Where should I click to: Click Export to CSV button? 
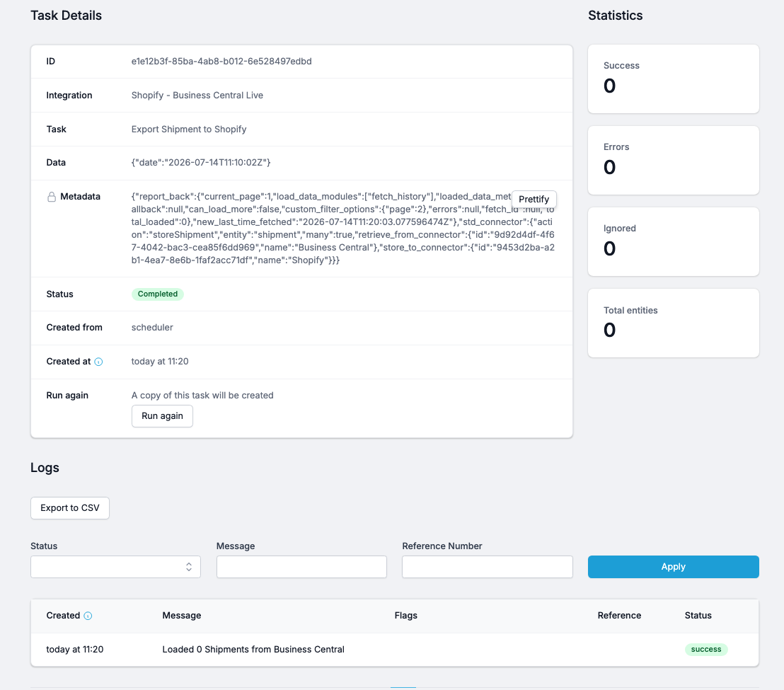[70, 508]
